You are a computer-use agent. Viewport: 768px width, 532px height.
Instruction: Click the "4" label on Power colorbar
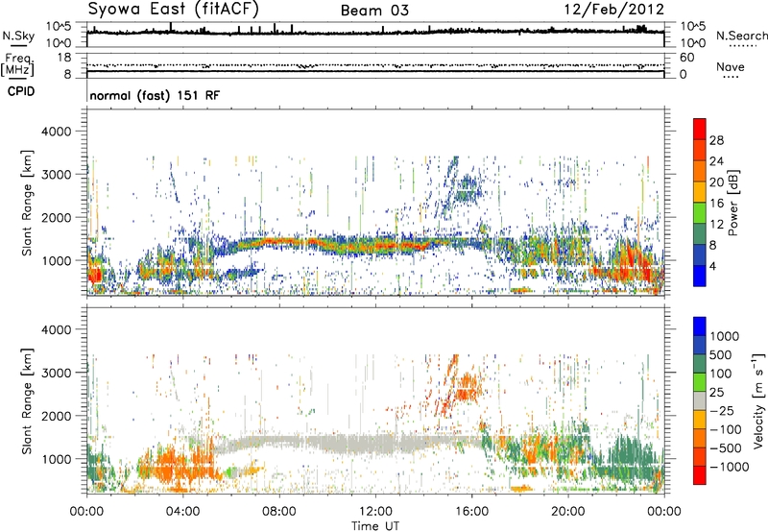[x=713, y=266]
